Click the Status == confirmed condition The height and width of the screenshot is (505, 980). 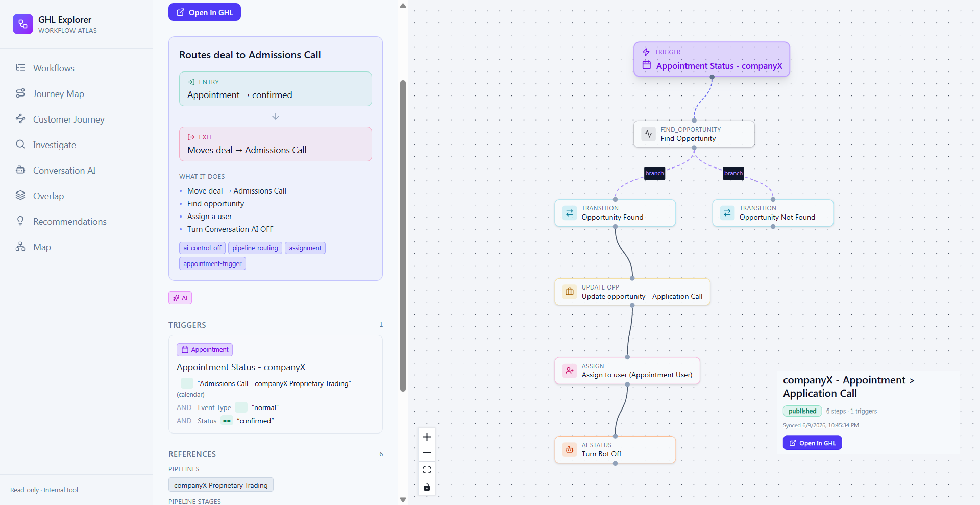pyautogui.click(x=225, y=421)
